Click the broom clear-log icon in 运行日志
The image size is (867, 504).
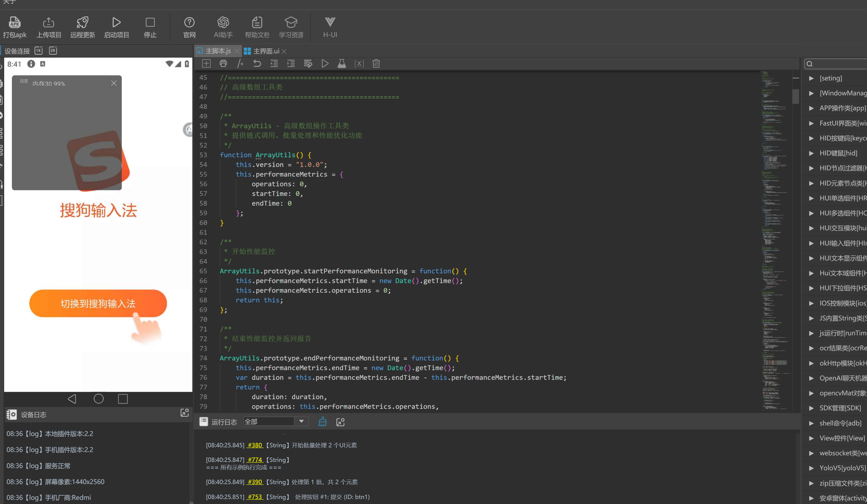click(x=322, y=422)
